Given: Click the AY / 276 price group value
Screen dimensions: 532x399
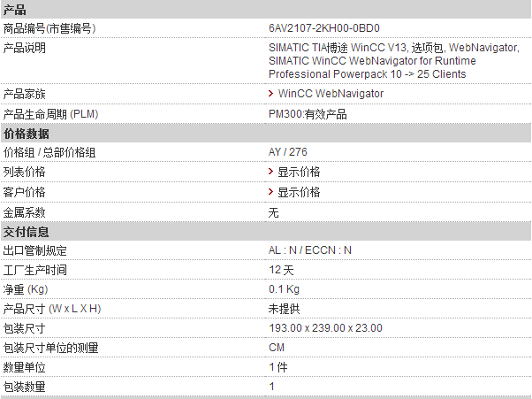Looking at the screenshot, I should pos(288,152).
